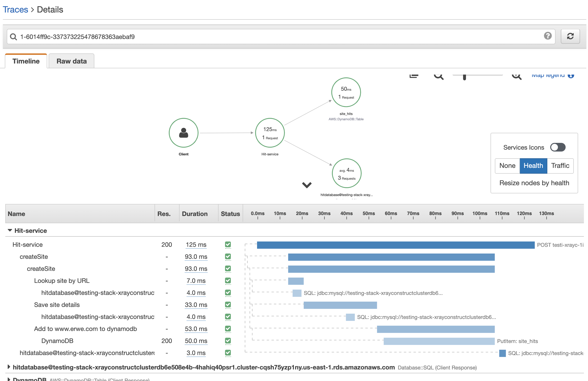
Task: Click the Client user node icon
Action: click(183, 133)
